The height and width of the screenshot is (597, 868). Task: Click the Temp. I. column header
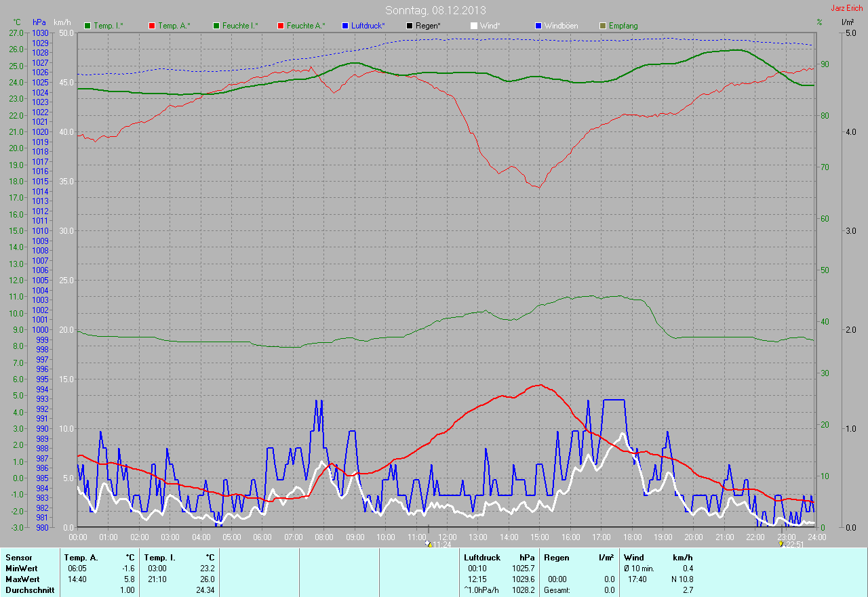coord(159,558)
